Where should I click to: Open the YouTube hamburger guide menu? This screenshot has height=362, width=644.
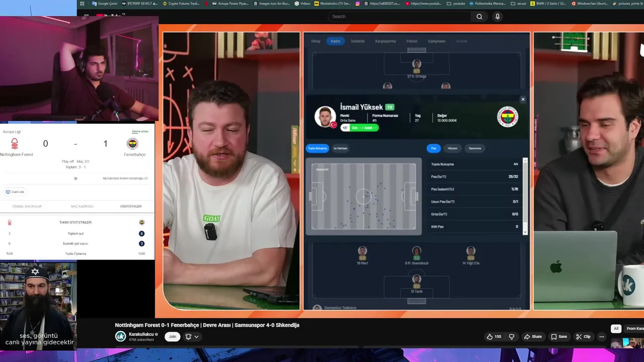tap(87, 16)
